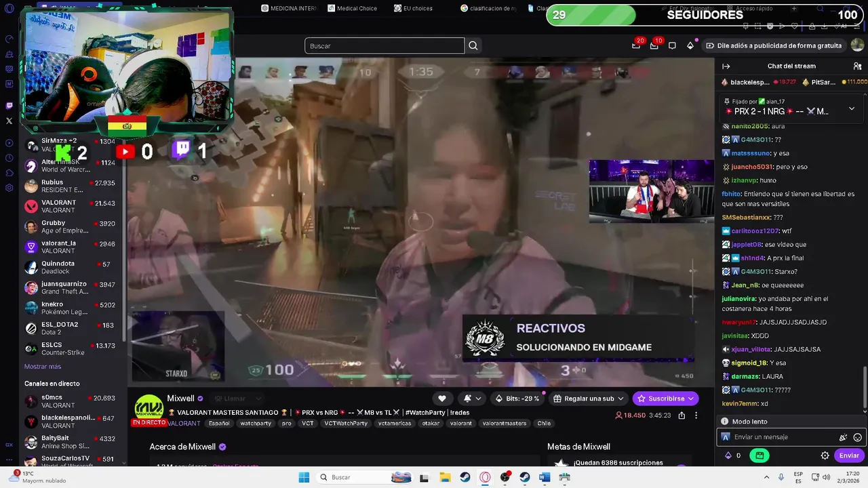This screenshot has width=868, height=488.
Task: Expand the pinned PRX 2 - 1 NRG message
Action: click(852, 108)
